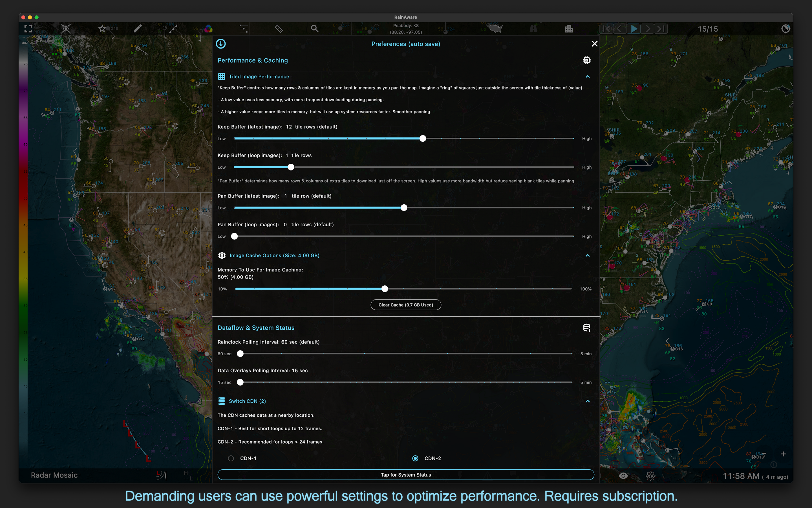Toggle fullscreen with the corner-brackets icon

tap(28, 29)
